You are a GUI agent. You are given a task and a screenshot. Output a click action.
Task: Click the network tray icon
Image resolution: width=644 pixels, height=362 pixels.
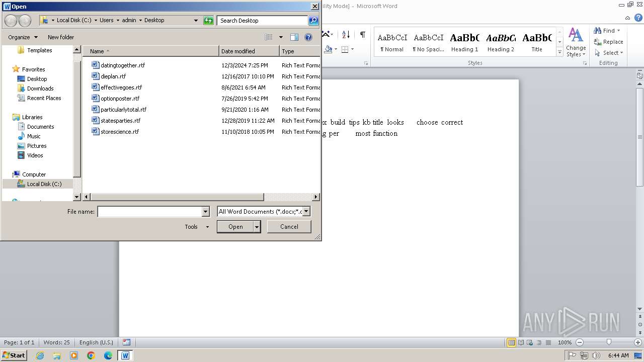coord(584,355)
